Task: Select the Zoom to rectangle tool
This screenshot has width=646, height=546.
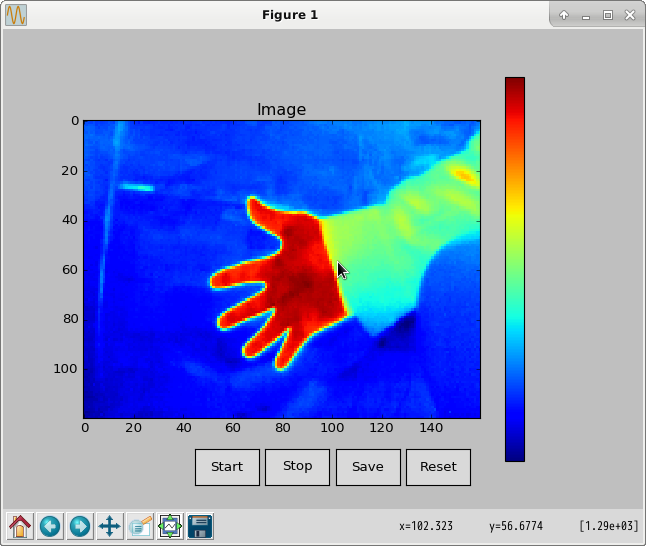Action: coord(140,525)
